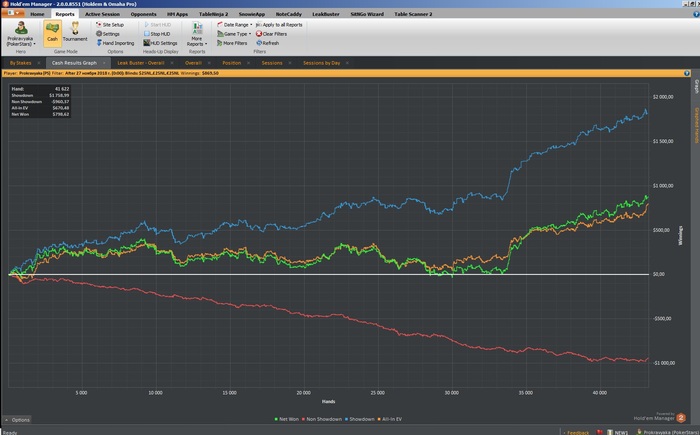Open the Game Type dropdown
The width and height of the screenshot is (700, 435).
[x=233, y=34]
